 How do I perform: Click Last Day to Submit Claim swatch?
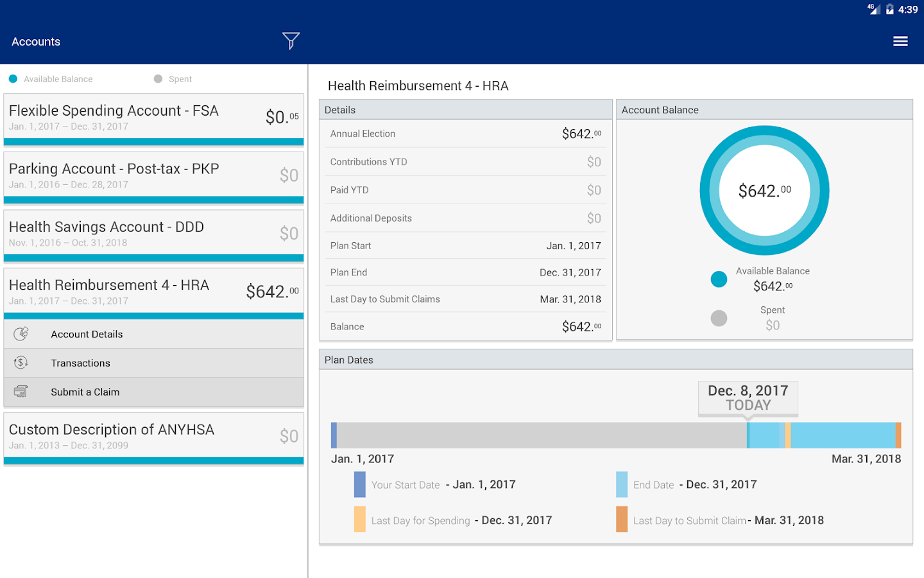coord(622,520)
